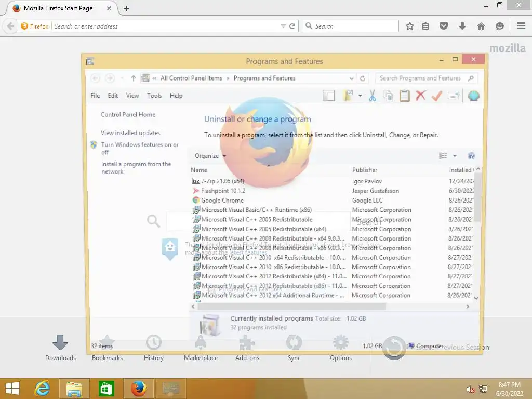Image resolution: width=532 pixels, height=399 pixels.
Task: Open Options gear on Firefox start page
Action: click(x=341, y=348)
